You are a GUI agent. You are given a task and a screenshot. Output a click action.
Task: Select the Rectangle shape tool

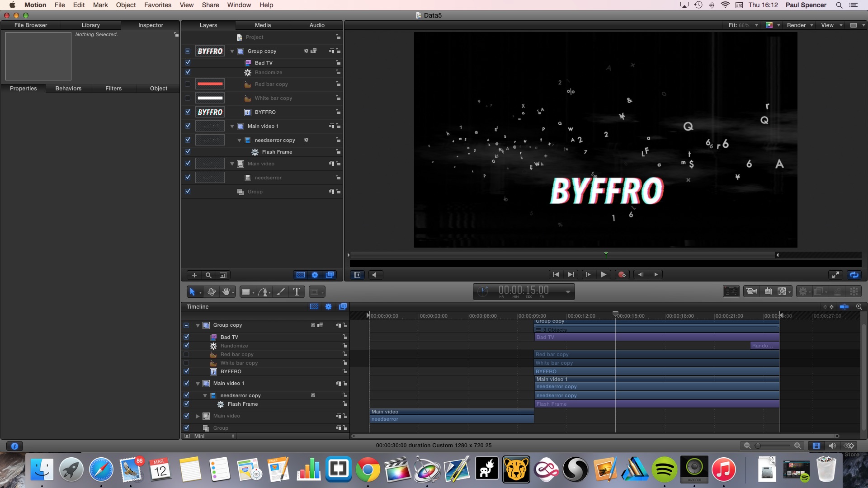(245, 292)
